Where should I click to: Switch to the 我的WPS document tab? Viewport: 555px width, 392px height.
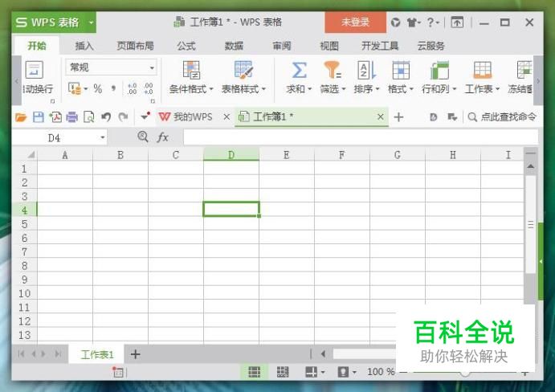click(194, 116)
